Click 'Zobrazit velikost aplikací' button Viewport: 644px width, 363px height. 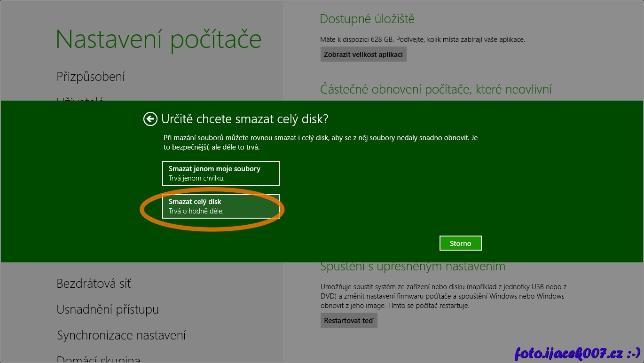coord(363,54)
